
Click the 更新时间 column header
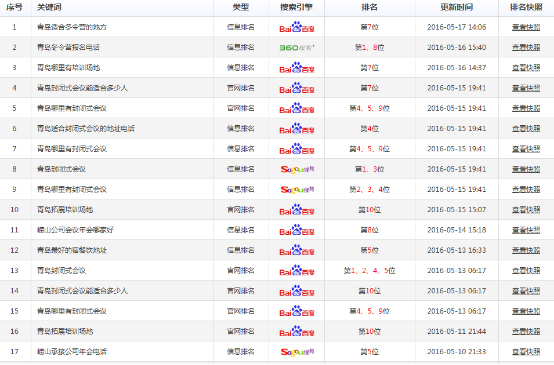pos(456,7)
